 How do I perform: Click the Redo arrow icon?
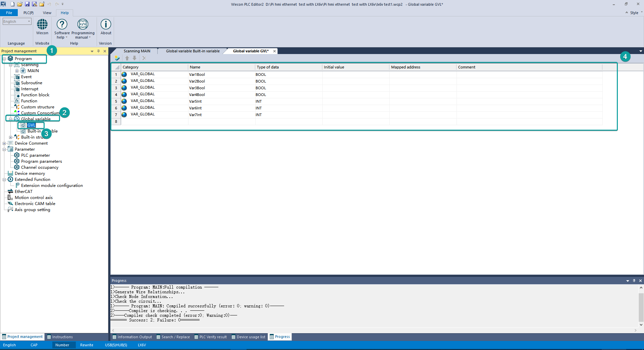(57, 4)
